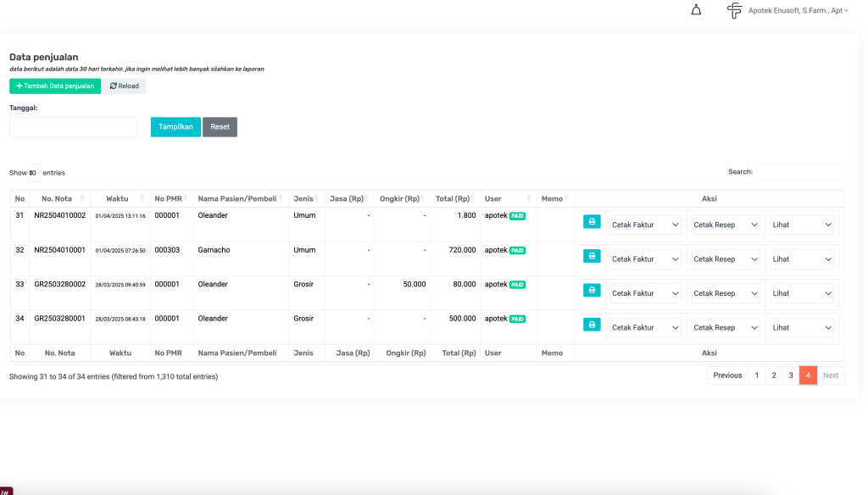
Task: Open Cetak Resep dropdown for row 32
Action: (725, 259)
